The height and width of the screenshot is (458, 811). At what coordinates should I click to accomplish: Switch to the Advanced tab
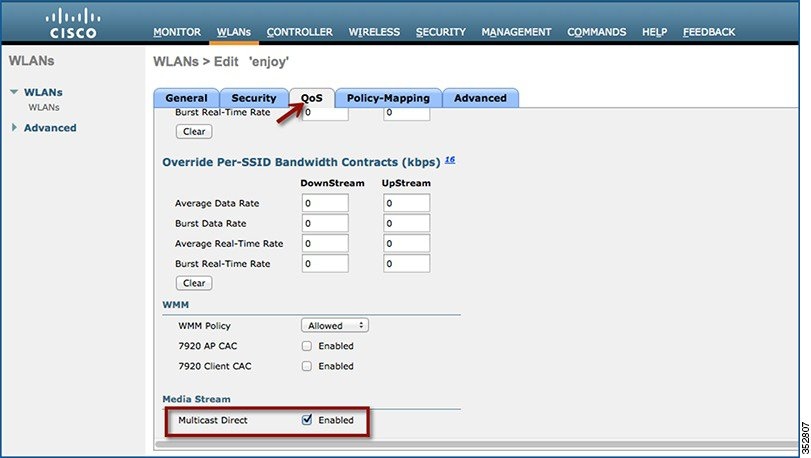(x=480, y=98)
